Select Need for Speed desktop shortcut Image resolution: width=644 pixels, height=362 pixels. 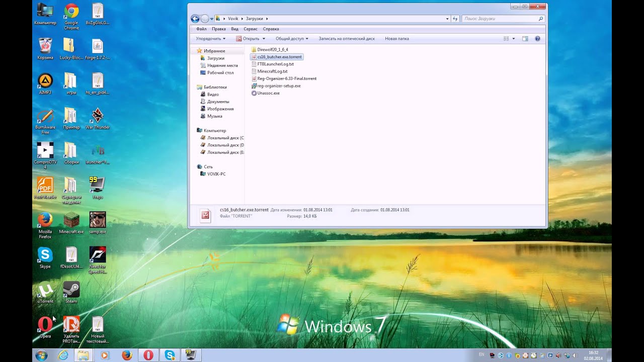[x=97, y=260]
